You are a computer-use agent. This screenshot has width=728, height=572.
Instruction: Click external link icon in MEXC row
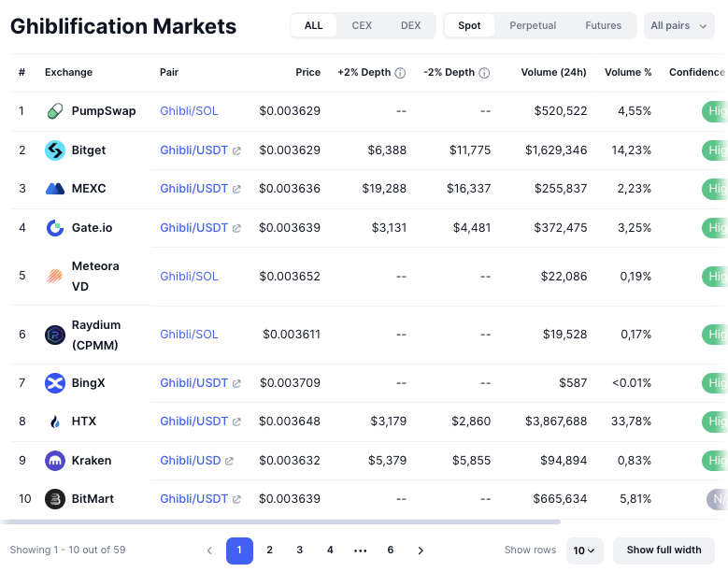pos(236,189)
